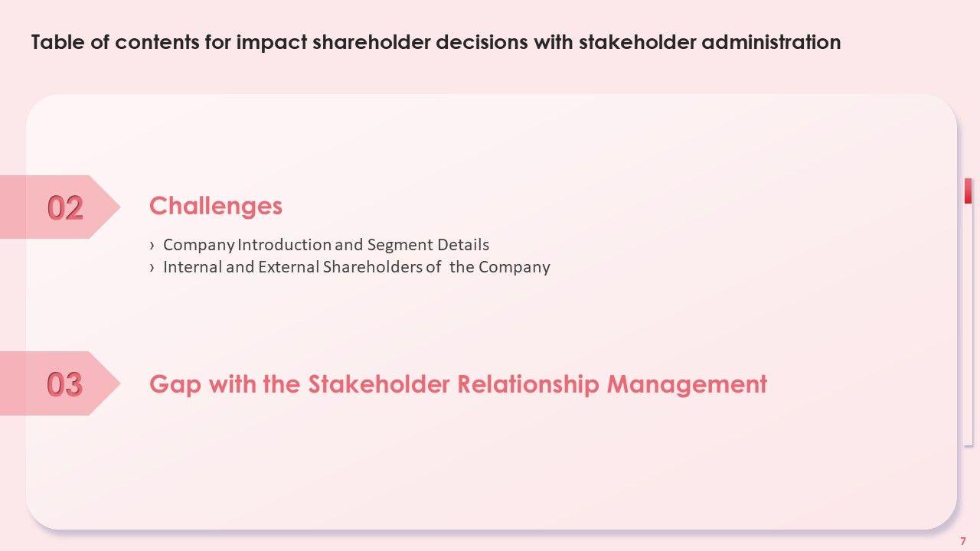
Task: Click the chevron bullet before Company Introduction
Action: click(x=152, y=246)
